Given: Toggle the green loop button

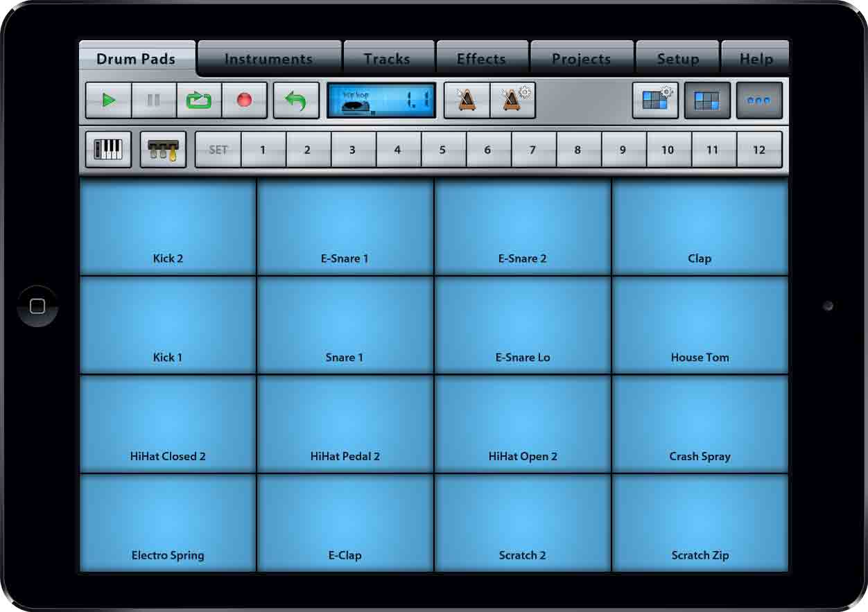Looking at the screenshot, I should pyautogui.click(x=199, y=100).
